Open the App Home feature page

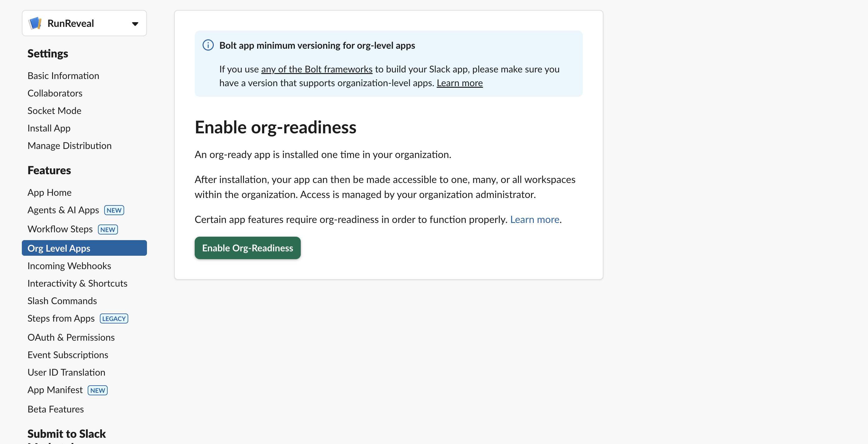(49, 192)
